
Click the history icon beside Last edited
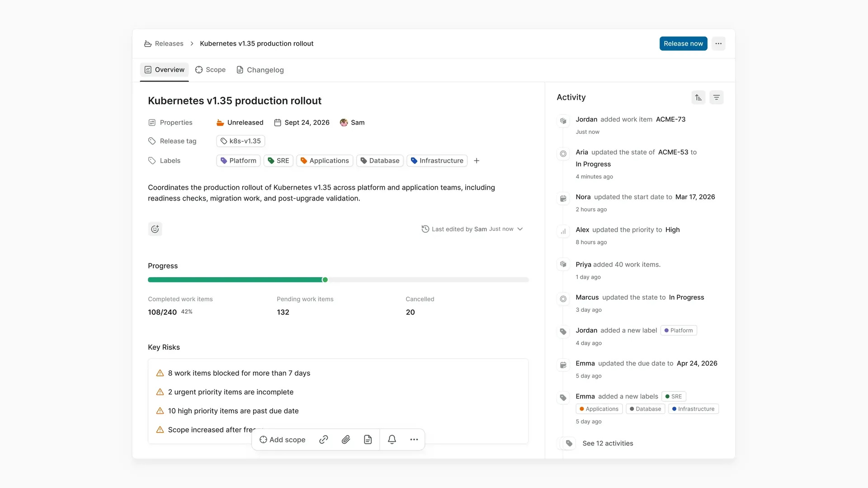click(x=425, y=229)
